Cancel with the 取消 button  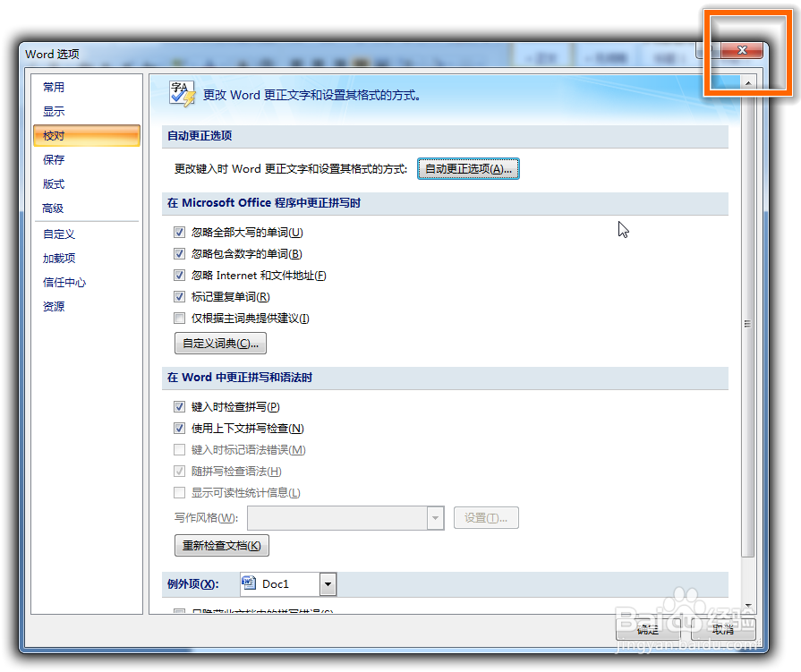(x=723, y=629)
